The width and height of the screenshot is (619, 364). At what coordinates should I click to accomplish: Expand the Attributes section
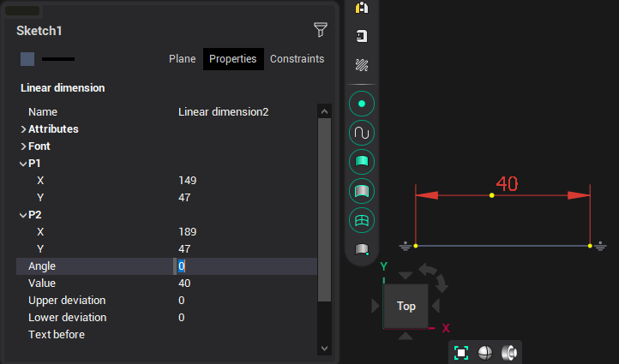click(23, 129)
